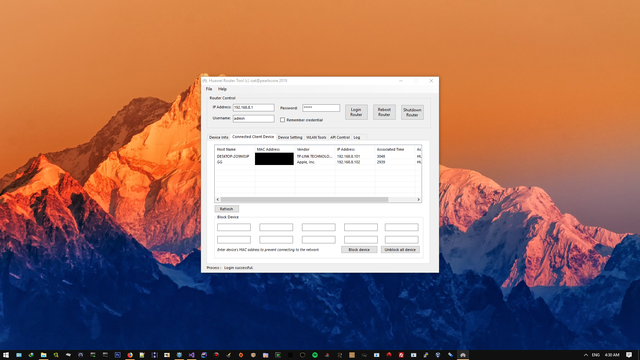The height and width of the screenshot is (360, 640).
Task: Open the Device Setting tab
Action: tap(290, 138)
